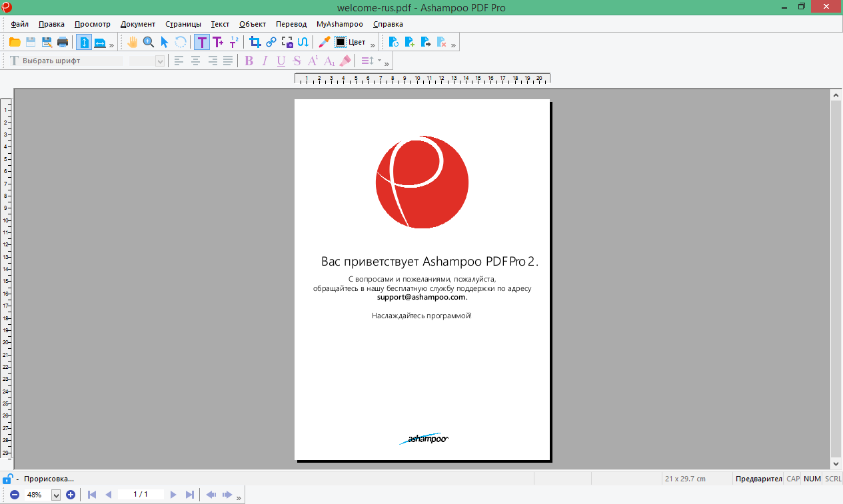The width and height of the screenshot is (843, 504).
Task: Toggle Bold formatting
Action: click(249, 61)
